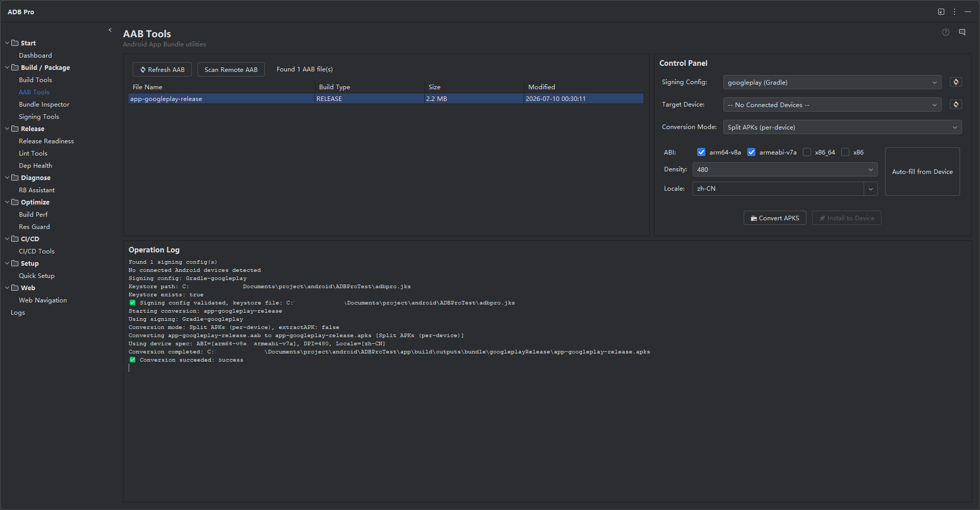Open the three-dot options menu in the title bar

(954, 12)
